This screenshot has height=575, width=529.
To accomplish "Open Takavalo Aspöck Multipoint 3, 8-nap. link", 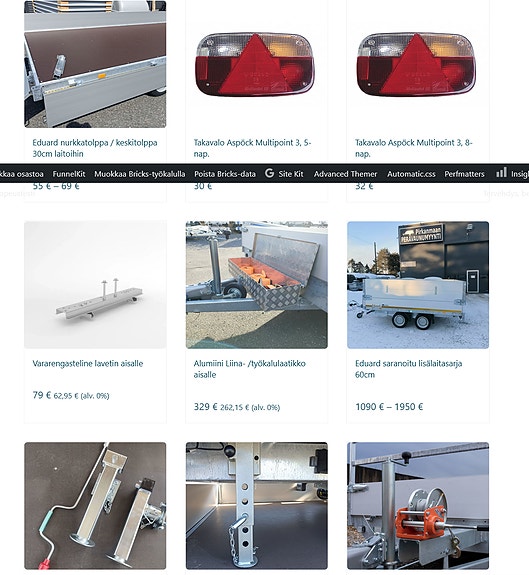I will (x=414, y=148).
